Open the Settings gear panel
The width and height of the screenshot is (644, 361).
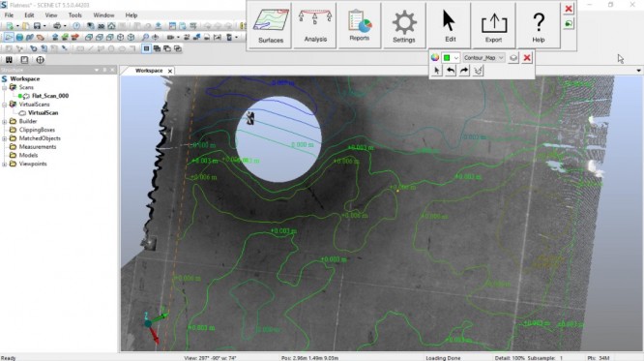[x=404, y=26]
